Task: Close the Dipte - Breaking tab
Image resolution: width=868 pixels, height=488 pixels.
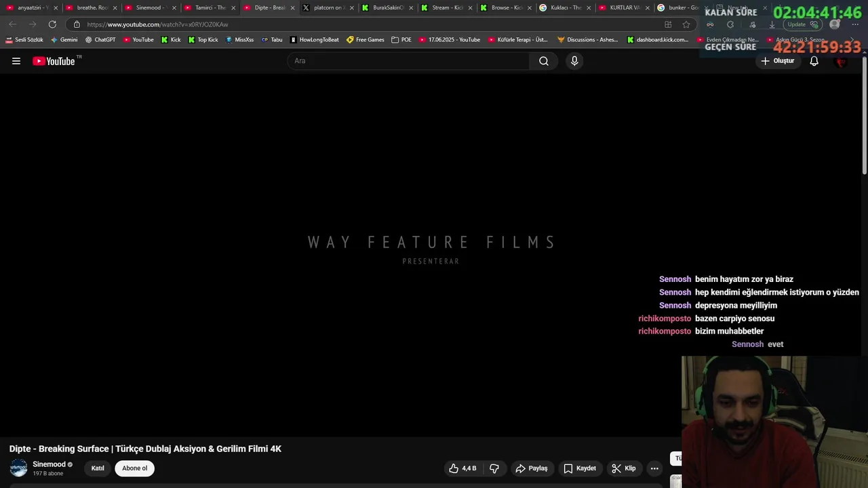Action: [x=292, y=8]
